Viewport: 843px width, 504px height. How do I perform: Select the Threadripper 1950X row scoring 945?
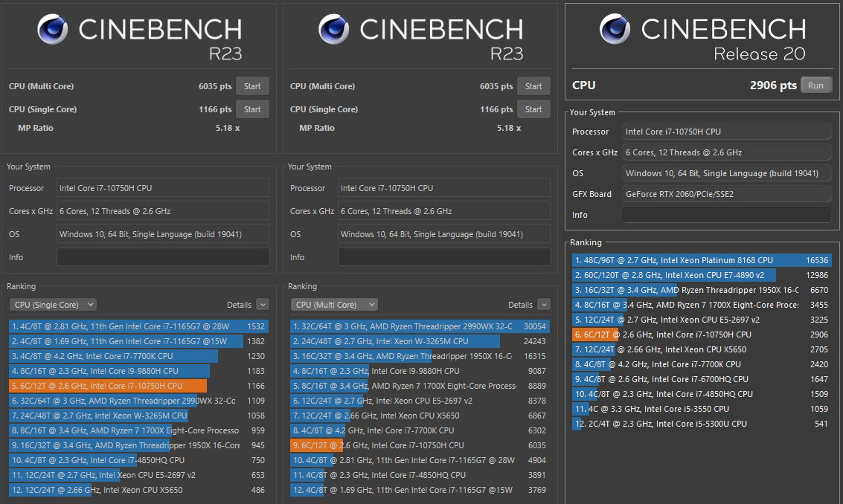(138, 445)
